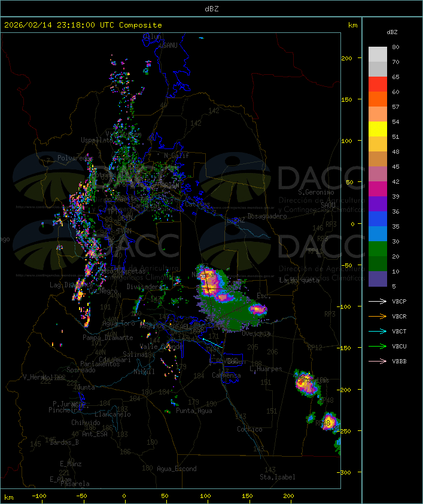Click the storm cell east of L.Huarpes
Viewport: 423px width, 504px height.
(308, 384)
